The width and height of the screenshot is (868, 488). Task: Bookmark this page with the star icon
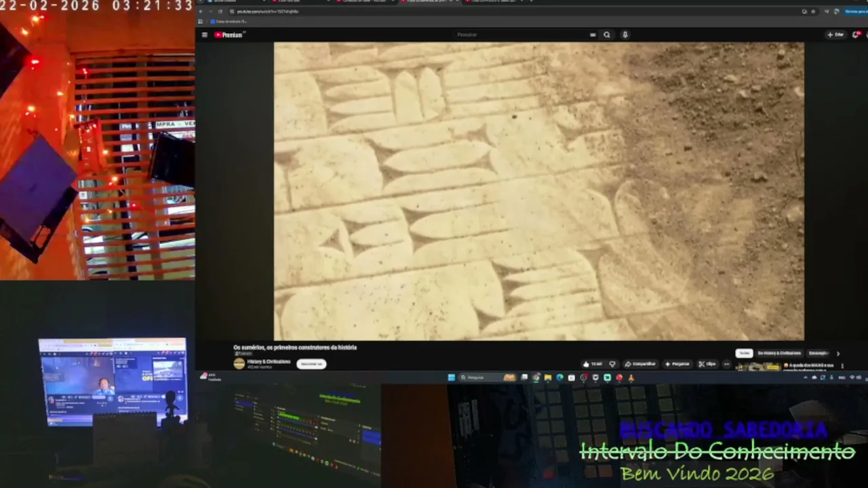812,12
